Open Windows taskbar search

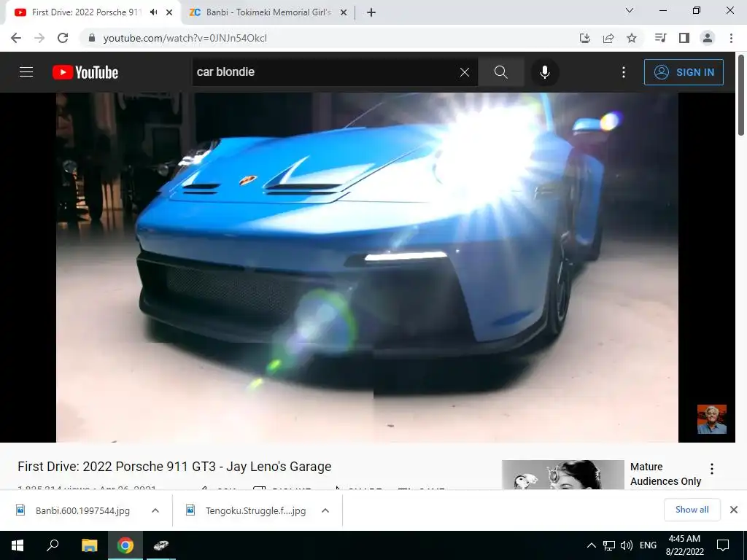tap(53, 545)
